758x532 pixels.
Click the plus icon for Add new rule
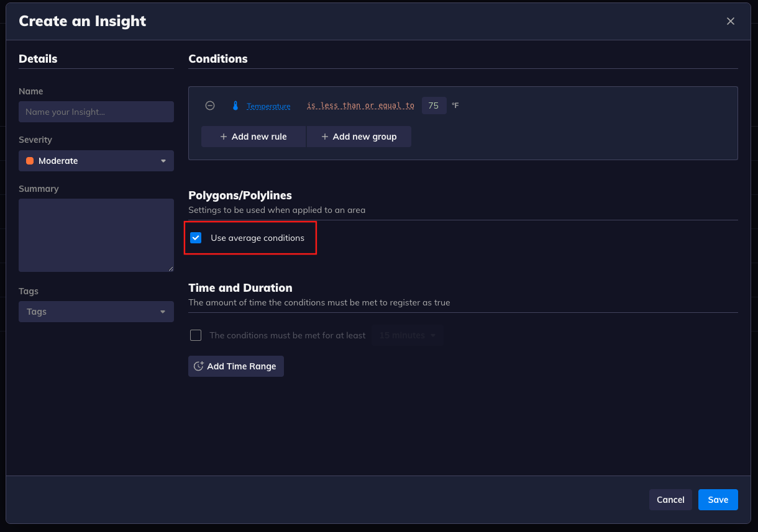click(224, 137)
